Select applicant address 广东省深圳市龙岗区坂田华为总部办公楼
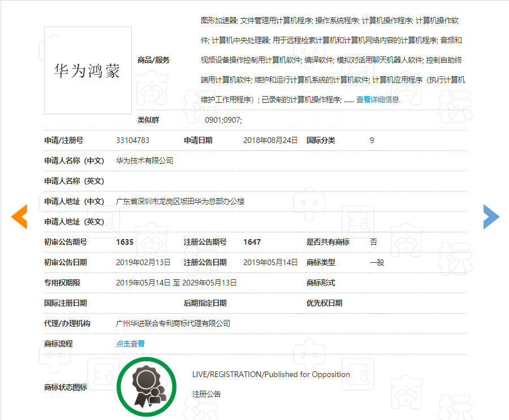 [x=180, y=202]
